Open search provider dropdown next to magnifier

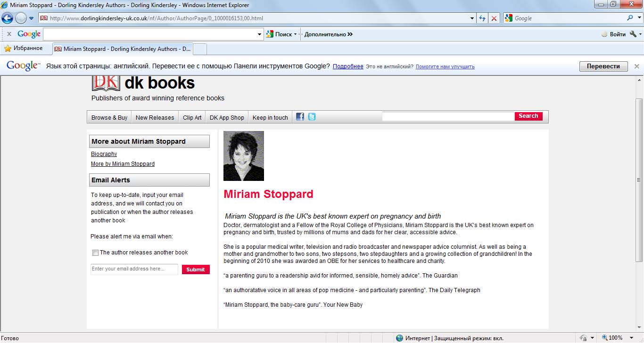click(638, 18)
